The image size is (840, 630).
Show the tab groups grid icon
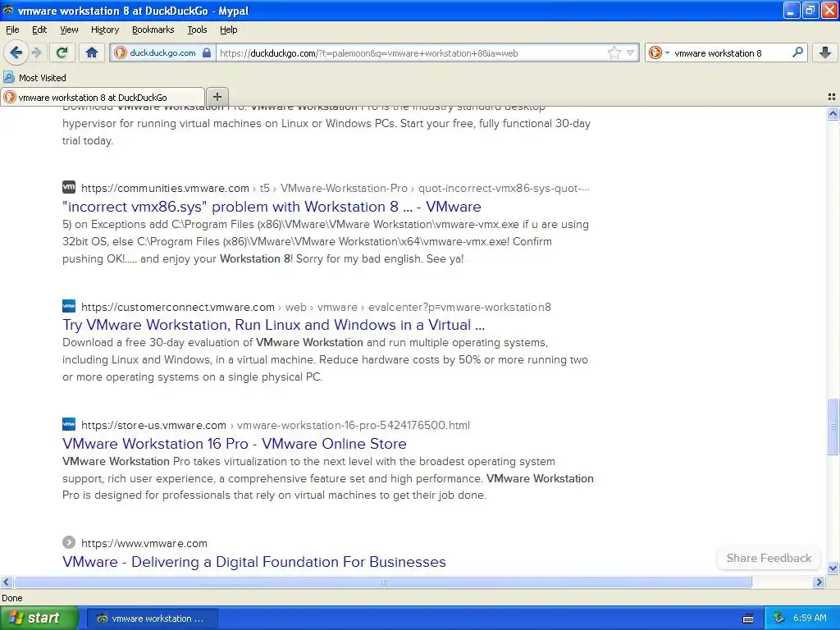click(x=832, y=97)
